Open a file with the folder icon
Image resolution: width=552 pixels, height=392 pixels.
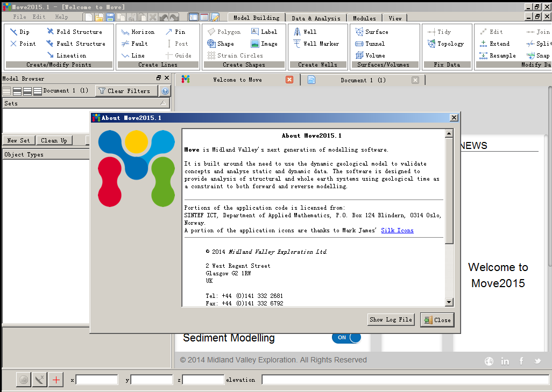click(100, 17)
